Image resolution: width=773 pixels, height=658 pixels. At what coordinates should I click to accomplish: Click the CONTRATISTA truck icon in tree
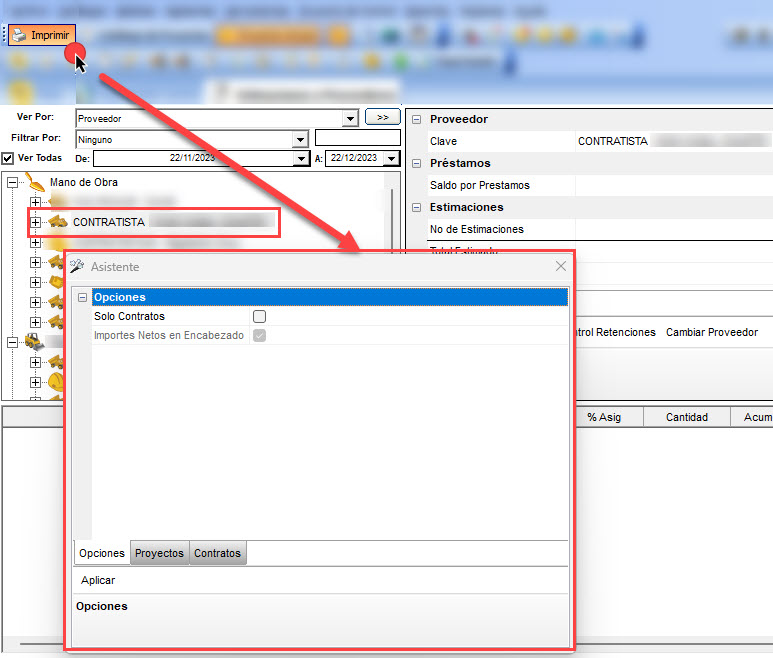click(59, 222)
